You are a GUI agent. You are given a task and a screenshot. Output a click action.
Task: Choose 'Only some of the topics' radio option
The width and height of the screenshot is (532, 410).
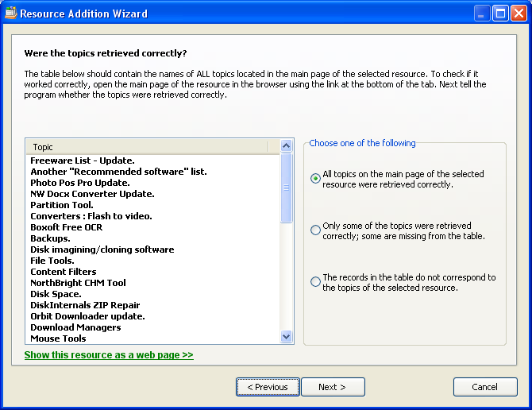tap(316, 230)
